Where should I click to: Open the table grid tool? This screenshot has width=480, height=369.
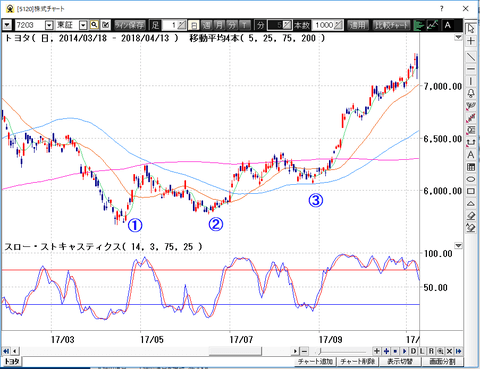click(x=471, y=167)
